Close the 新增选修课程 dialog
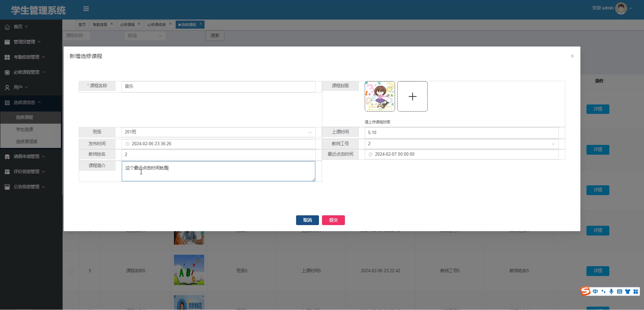Screen dimensions: 644x310 click(572, 56)
